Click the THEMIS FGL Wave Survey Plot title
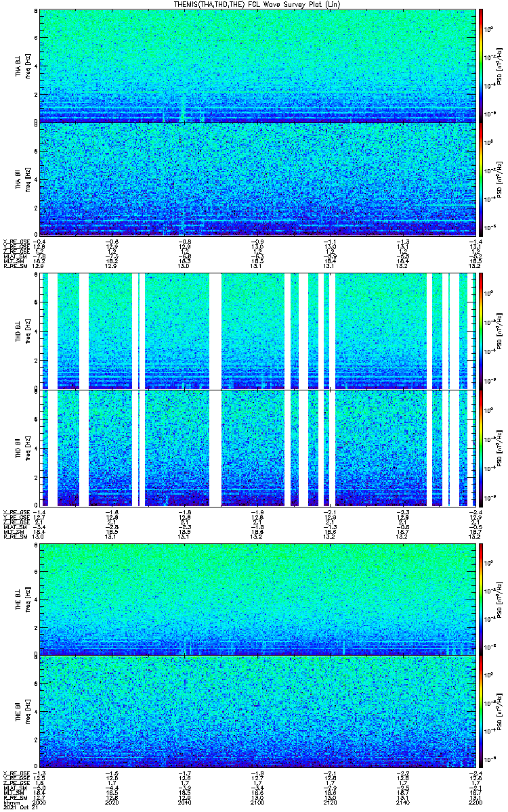Screen dimensions: 508x812 257,4
